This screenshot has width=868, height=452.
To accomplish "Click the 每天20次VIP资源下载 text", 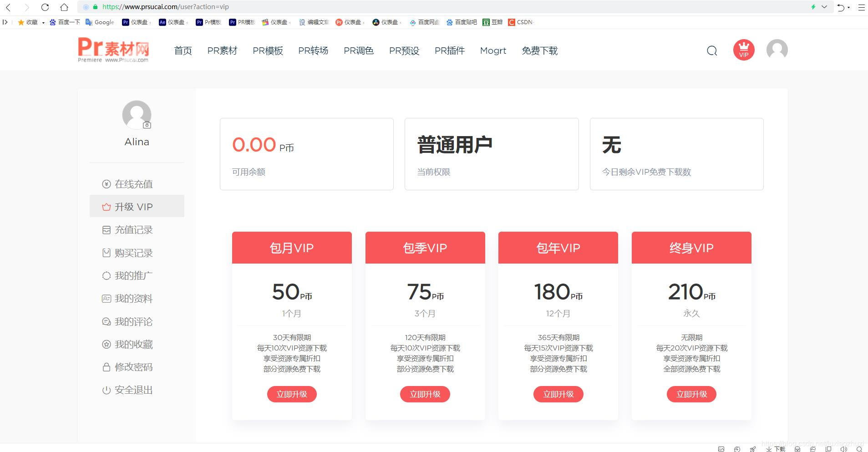I will [x=691, y=348].
